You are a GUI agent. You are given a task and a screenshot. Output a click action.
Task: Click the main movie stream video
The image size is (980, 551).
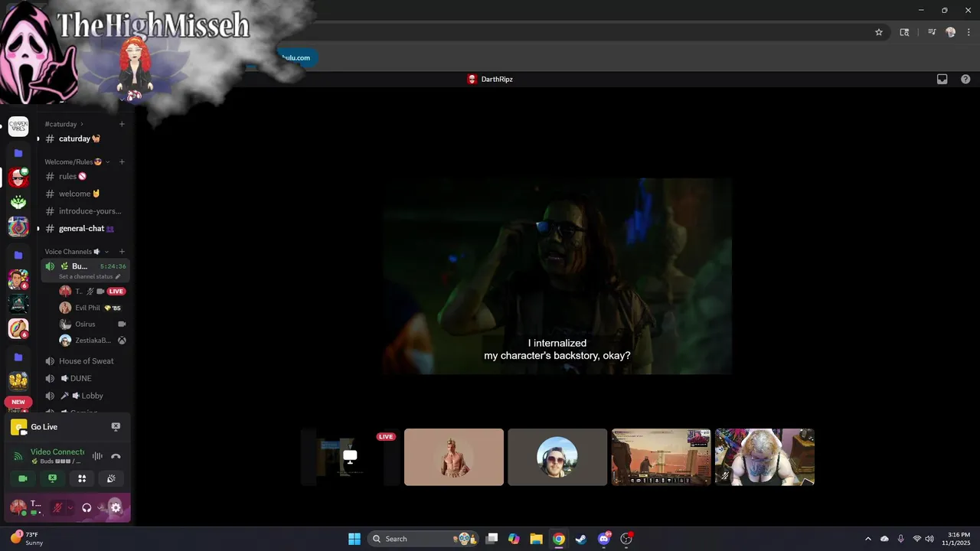tap(557, 276)
